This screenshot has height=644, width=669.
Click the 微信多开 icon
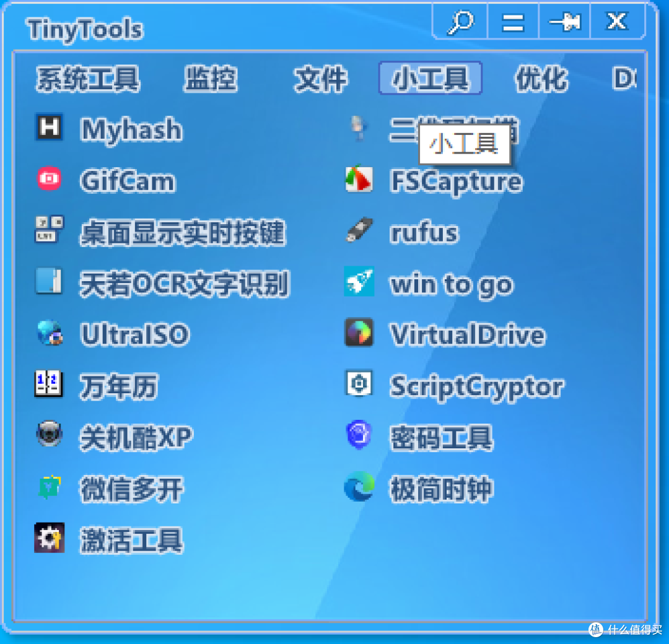50,487
